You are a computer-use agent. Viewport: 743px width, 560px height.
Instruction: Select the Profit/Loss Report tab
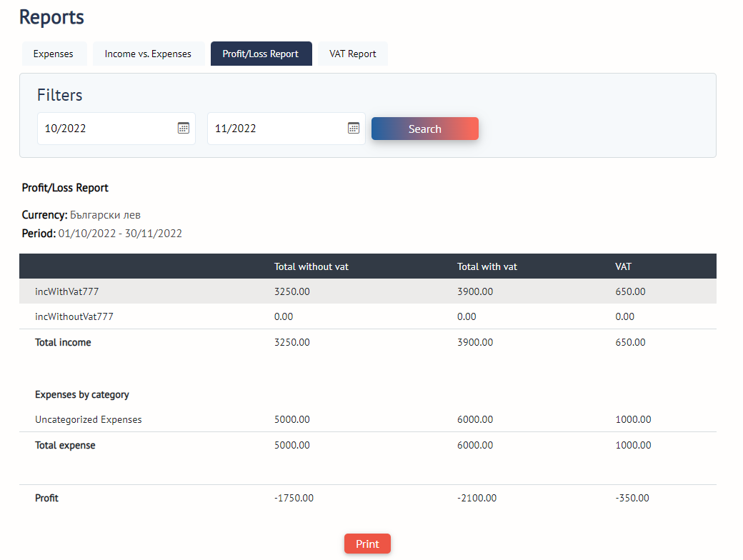261,54
